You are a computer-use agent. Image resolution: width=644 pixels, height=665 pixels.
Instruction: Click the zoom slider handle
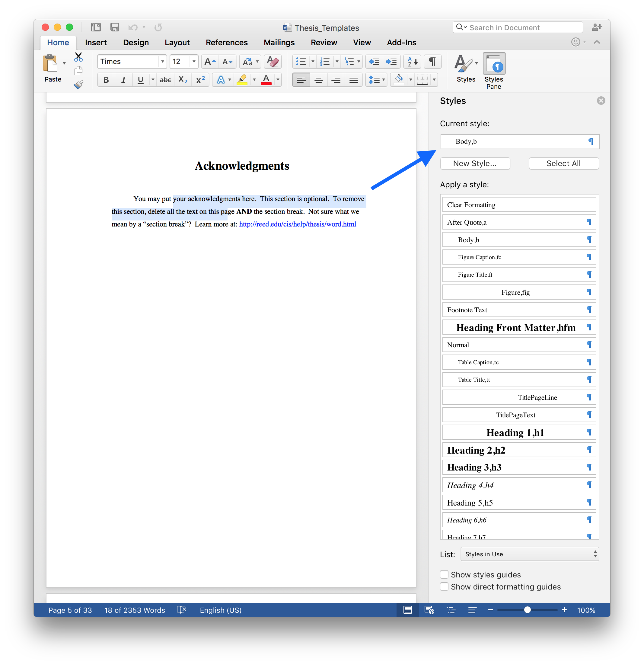coord(527,610)
